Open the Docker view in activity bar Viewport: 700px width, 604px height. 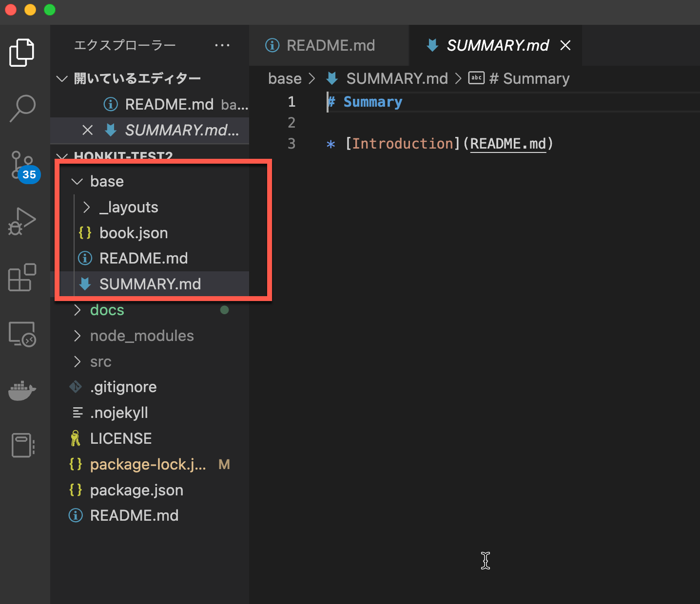pos(22,390)
